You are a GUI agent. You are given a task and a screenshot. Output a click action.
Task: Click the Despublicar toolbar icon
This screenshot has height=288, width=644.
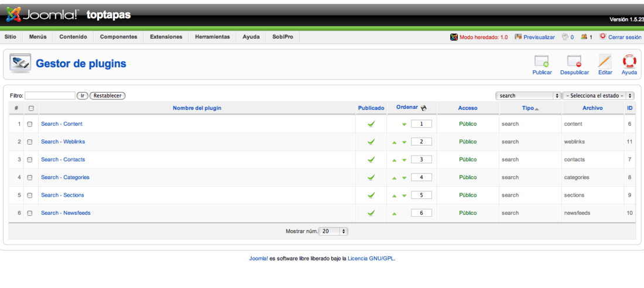tap(574, 61)
